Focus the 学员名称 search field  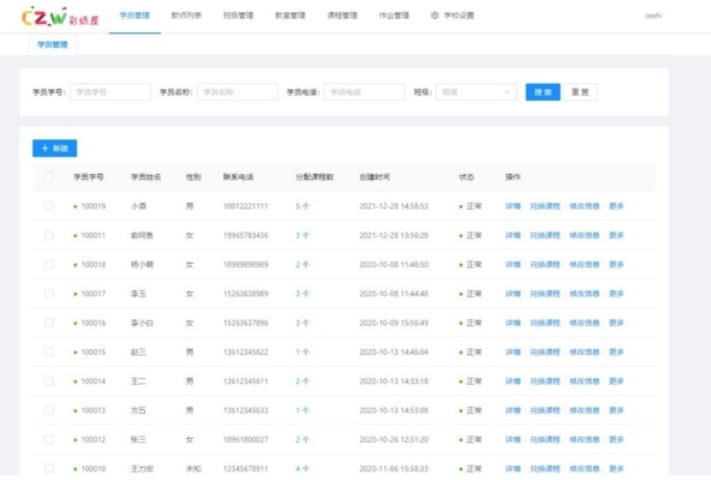(238, 92)
